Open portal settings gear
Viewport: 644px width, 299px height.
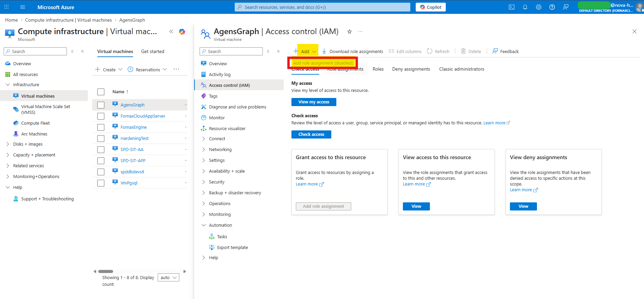[x=539, y=7]
